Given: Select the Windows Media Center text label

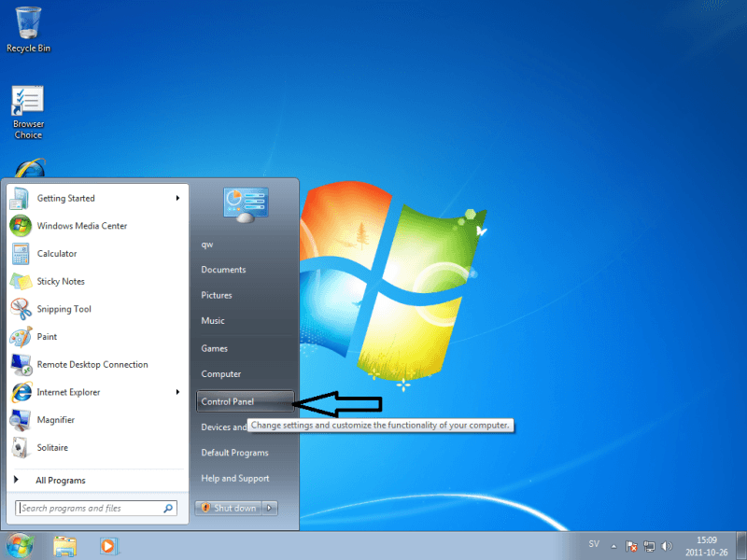Looking at the screenshot, I should [82, 226].
